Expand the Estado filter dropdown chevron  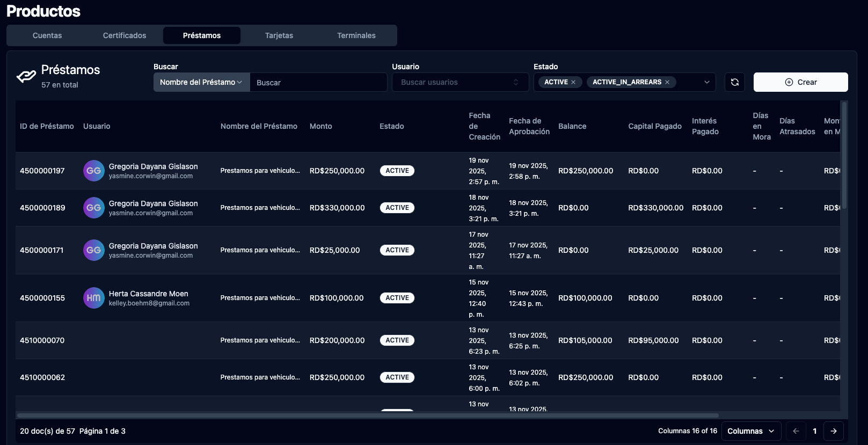706,82
